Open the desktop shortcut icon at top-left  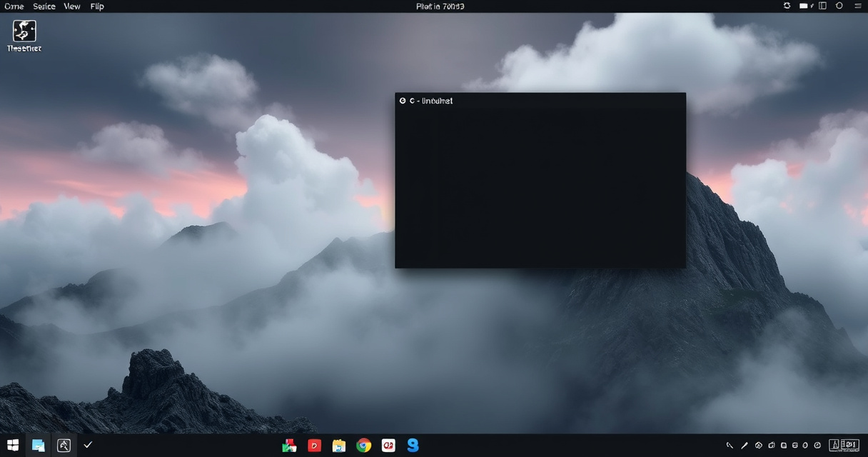[24, 31]
